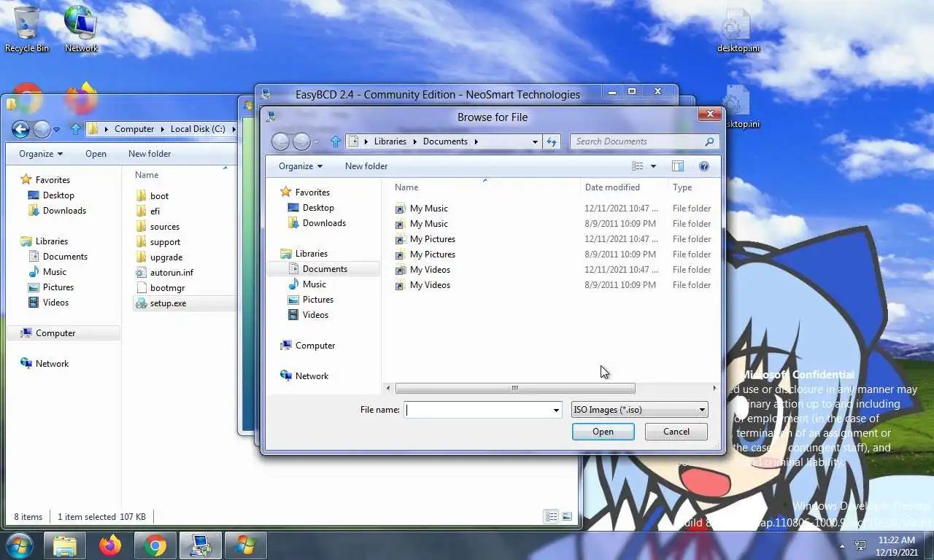
Task: Open recent pages dropdown in Explorer window
Action: coord(56,130)
